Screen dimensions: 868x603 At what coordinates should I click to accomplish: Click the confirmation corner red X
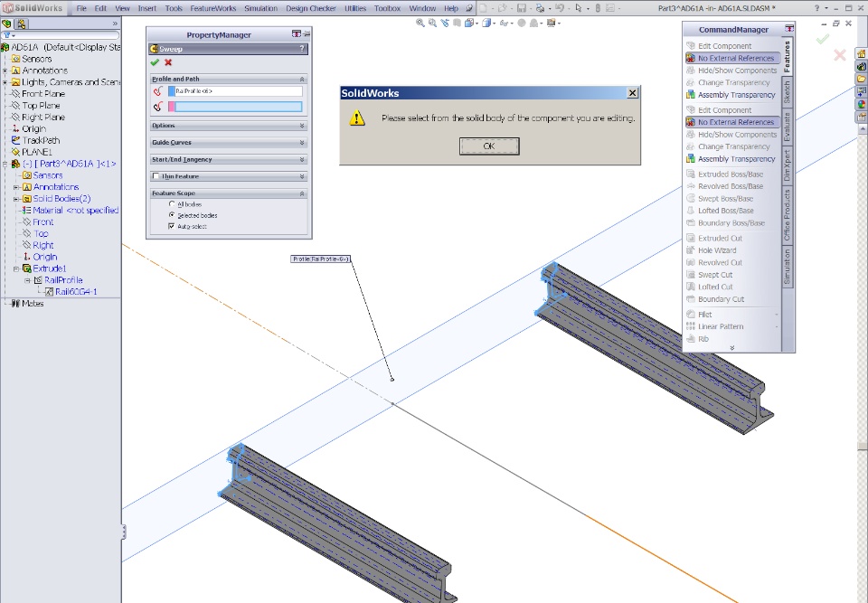click(840, 55)
